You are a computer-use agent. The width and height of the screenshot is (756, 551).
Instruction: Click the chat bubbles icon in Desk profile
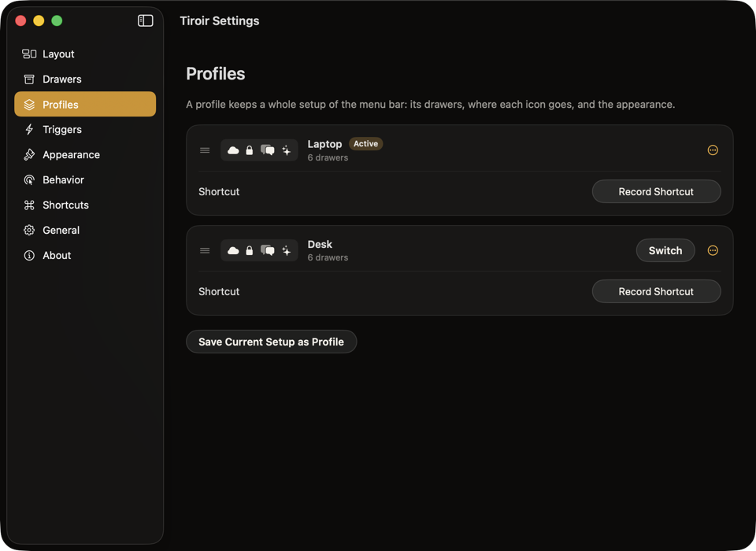268,250
